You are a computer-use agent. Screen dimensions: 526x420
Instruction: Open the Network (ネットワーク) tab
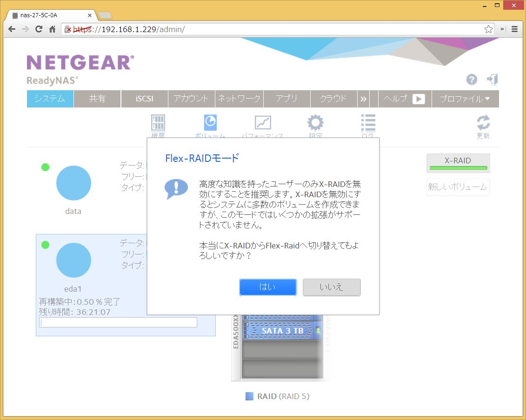tap(239, 99)
